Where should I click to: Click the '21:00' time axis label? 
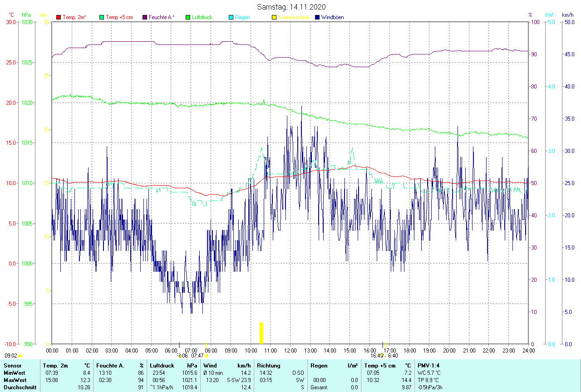click(x=469, y=350)
